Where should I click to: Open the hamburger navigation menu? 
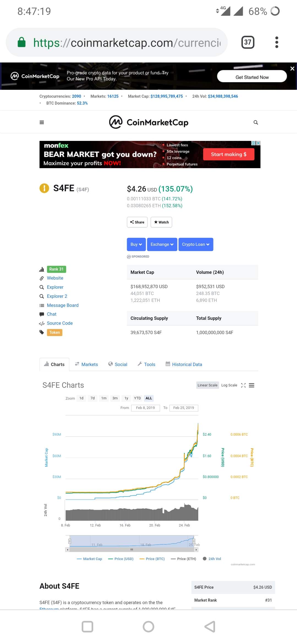42,122
